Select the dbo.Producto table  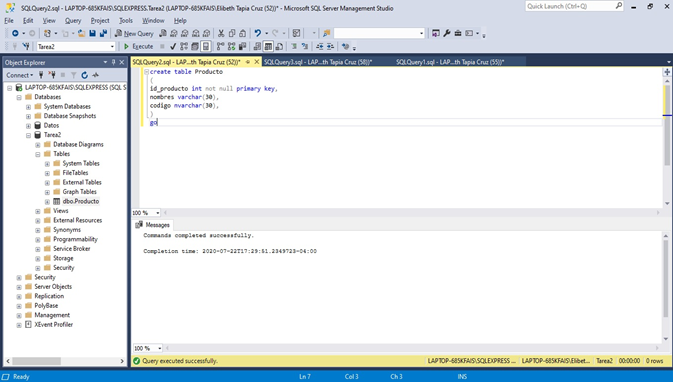(x=81, y=201)
